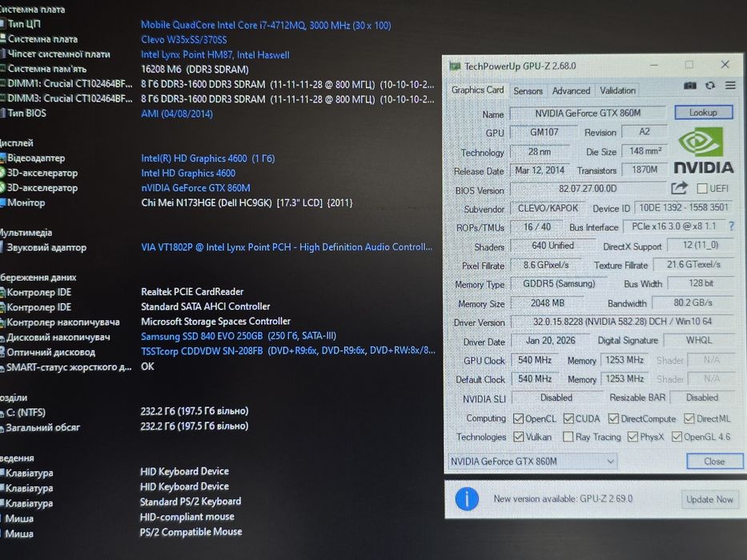Open the TSSTcorp CDDVDW SN-208FB link
Image resolution: width=747 pixels, height=560 pixels.
point(287,351)
